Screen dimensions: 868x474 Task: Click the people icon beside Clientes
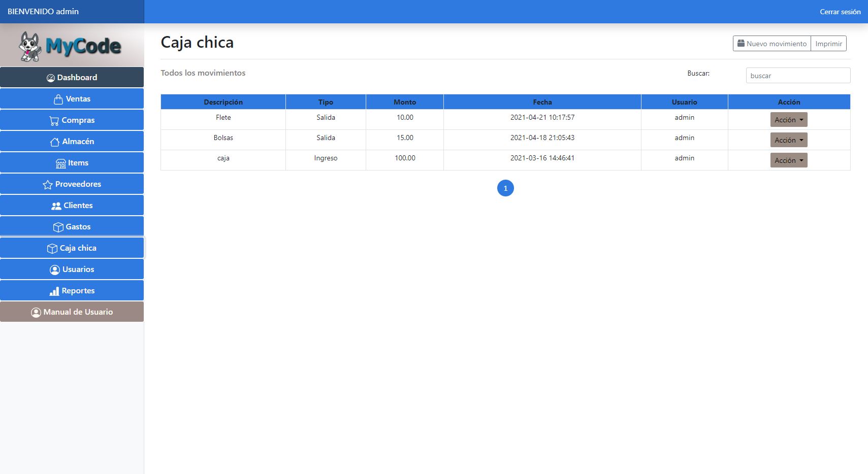point(56,206)
